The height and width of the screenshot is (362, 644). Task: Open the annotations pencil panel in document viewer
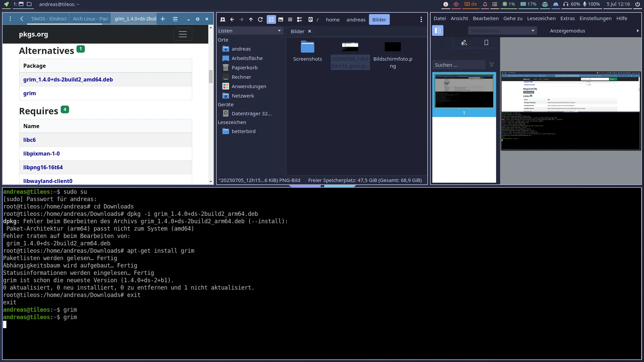point(464,43)
